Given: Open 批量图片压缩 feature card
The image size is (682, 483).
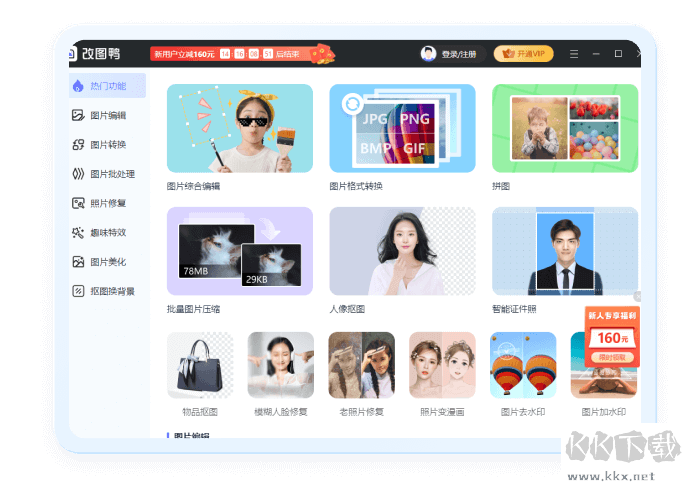Looking at the screenshot, I should click(240, 251).
